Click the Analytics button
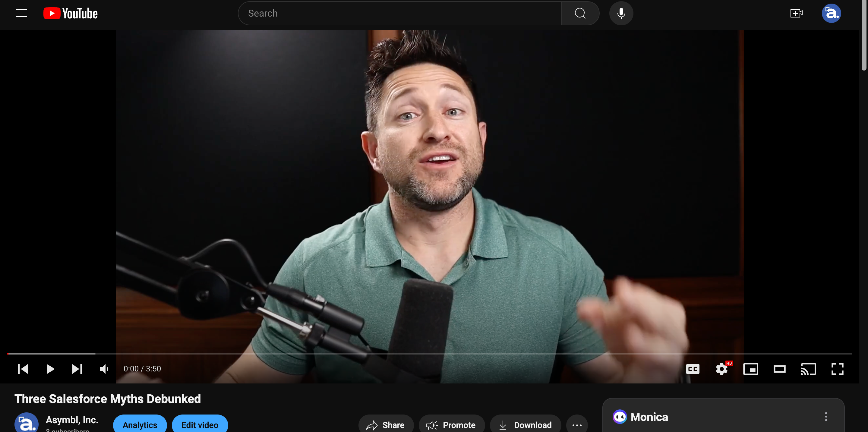Image resolution: width=868 pixels, height=432 pixels. 140,425
